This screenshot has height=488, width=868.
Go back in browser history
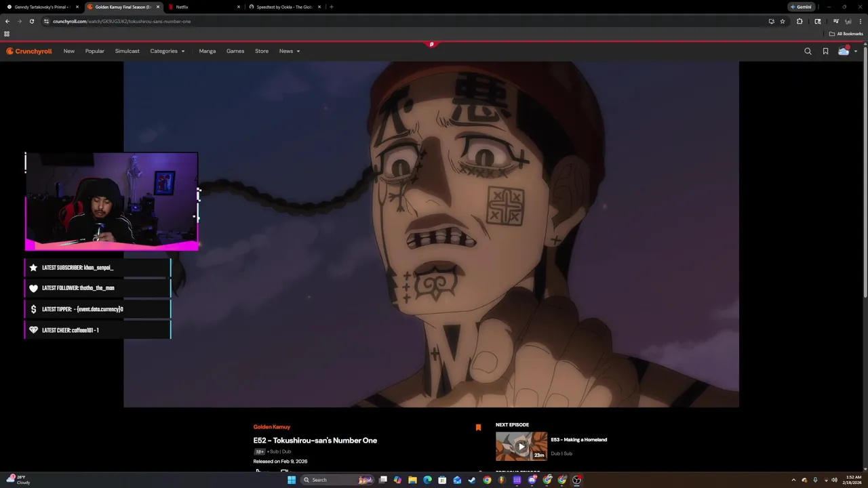coord(7,21)
